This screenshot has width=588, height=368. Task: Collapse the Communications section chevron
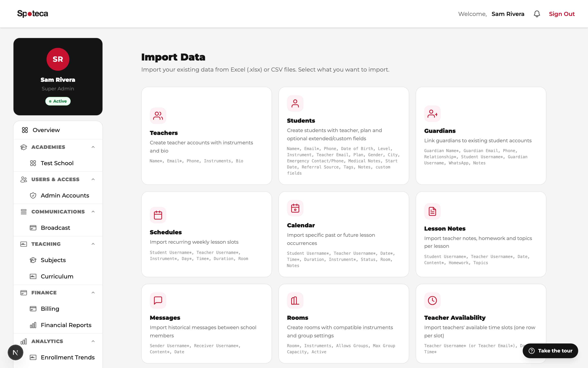pyautogui.click(x=93, y=212)
